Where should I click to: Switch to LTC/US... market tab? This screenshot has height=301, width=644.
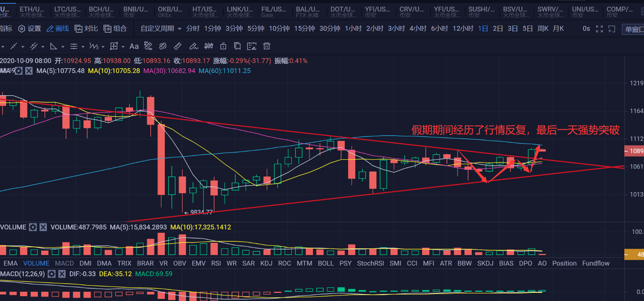point(67,12)
